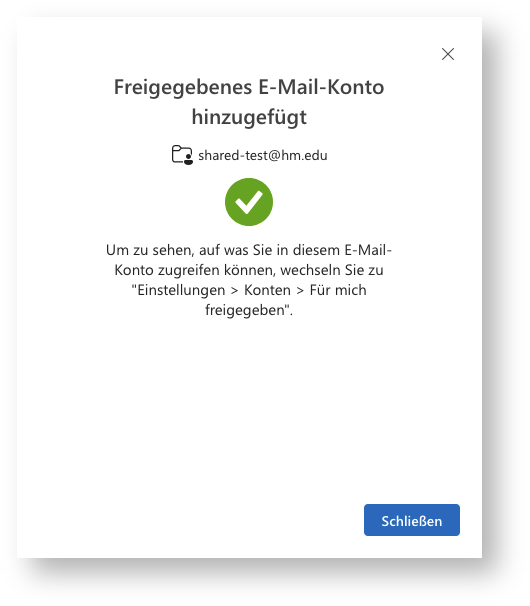Click the final word 'freigegeben' in the message
Screen dimensions: 530x606
tap(245, 310)
